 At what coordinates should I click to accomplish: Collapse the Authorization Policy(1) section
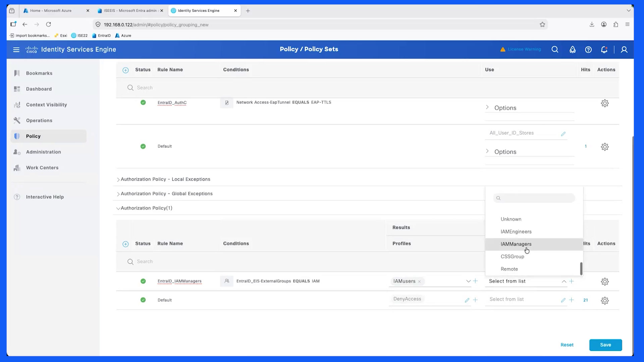click(118, 208)
